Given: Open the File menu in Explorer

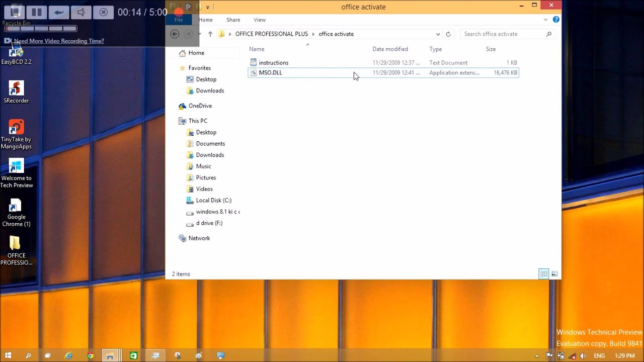Looking at the screenshot, I should (179, 20).
